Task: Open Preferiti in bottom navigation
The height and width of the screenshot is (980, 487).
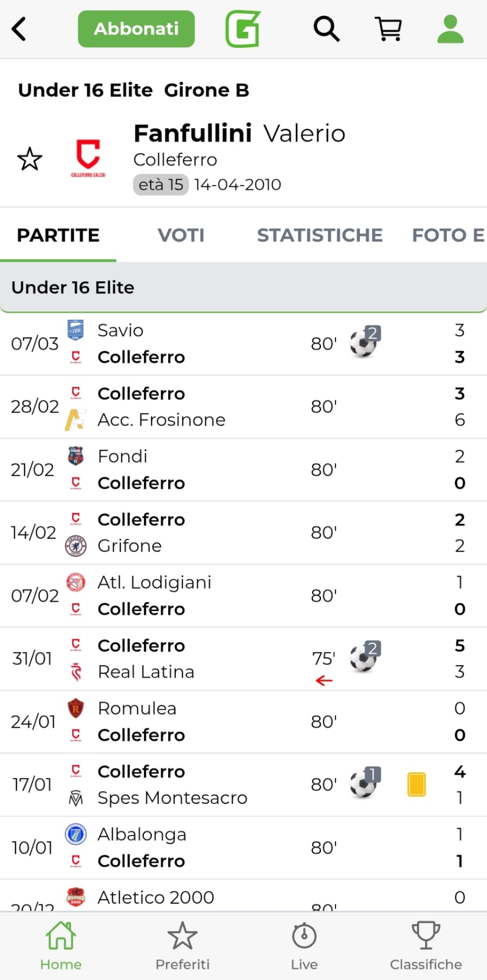Action: 183,945
